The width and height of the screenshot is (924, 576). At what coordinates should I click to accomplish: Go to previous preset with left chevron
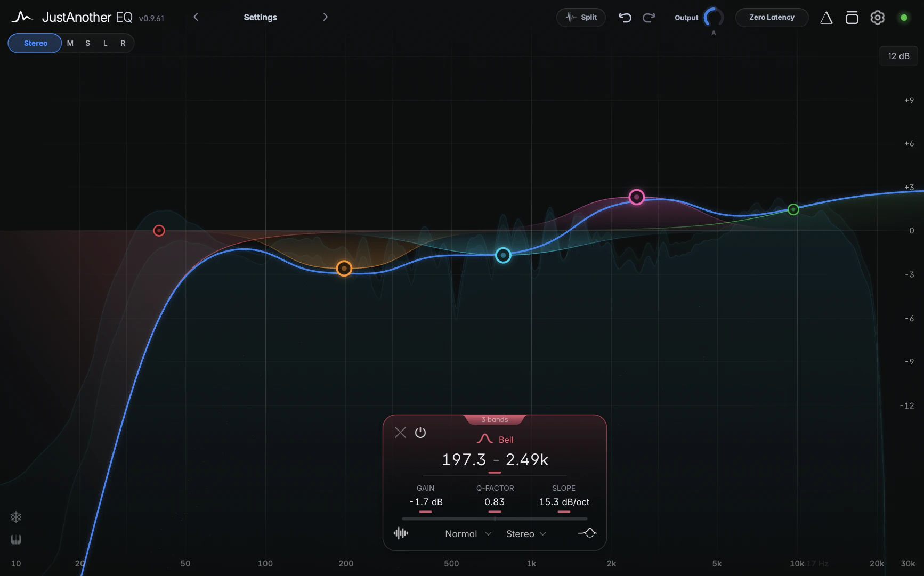click(196, 17)
